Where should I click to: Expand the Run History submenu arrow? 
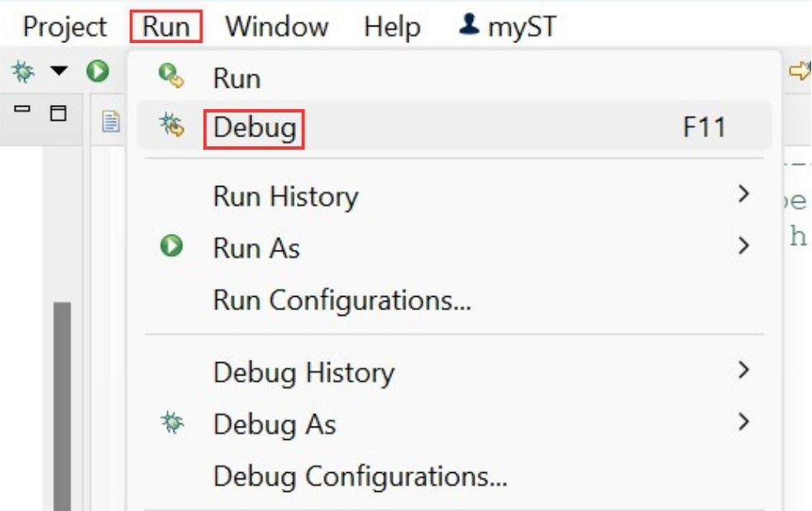(x=743, y=195)
